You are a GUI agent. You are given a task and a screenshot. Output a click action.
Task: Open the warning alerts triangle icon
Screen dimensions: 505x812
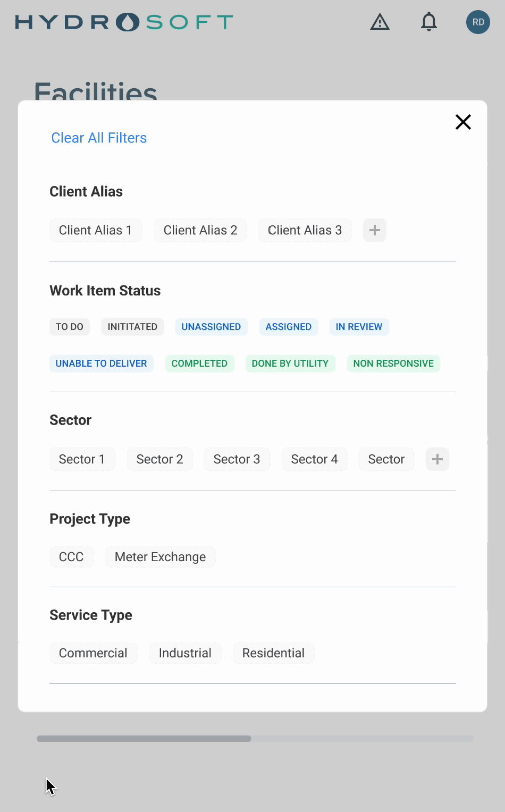click(380, 22)
